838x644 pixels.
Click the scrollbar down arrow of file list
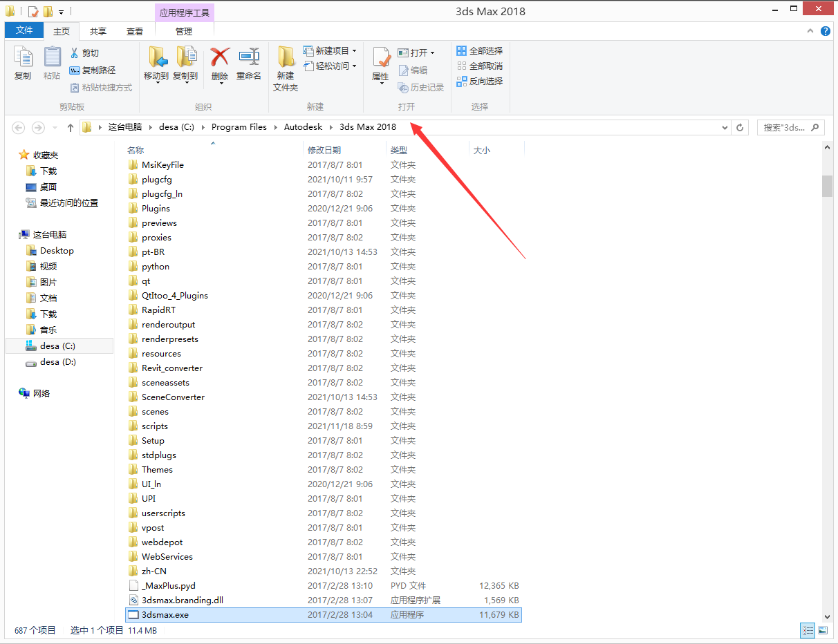pyautogui.click(x=827, y=616)
